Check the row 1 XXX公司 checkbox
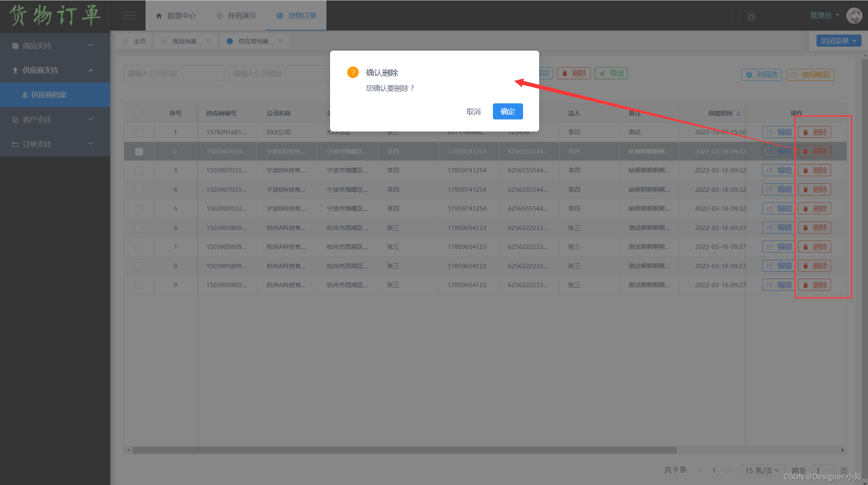Viewport: 868px width, 485px height. point(139,132)
